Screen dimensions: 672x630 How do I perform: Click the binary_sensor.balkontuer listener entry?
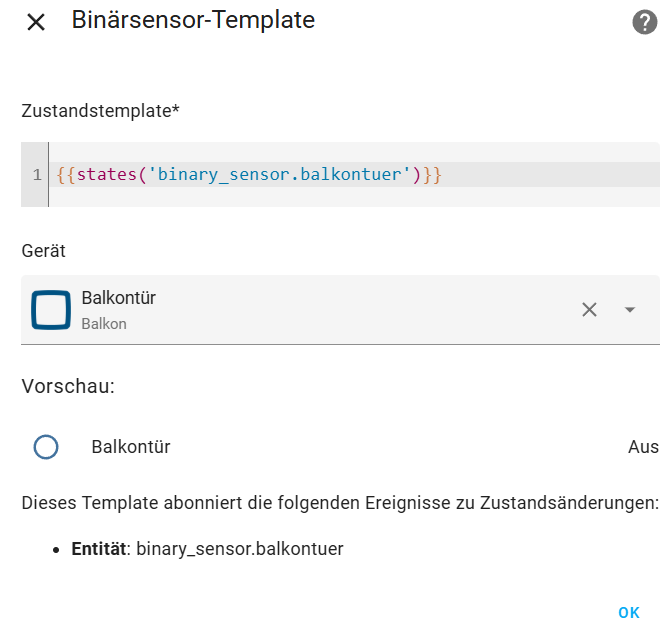pyautogui.click(x=239, y=549)
